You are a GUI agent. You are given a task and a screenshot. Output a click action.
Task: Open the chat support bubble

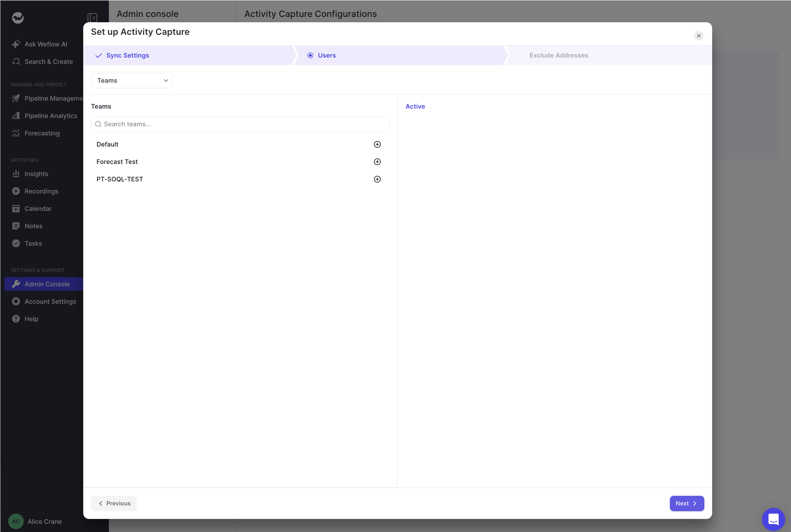click(x=773, y=519)
